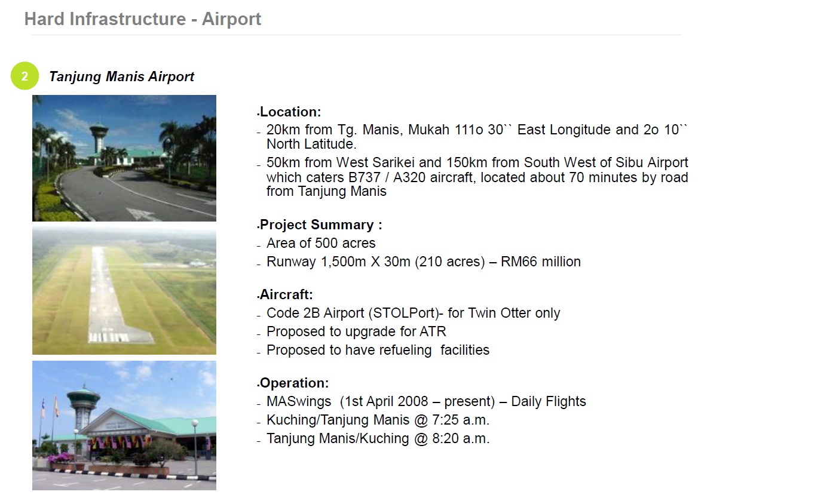
Task: Click the Code 2B Airport STOLPort line
Action: point(413,313)
